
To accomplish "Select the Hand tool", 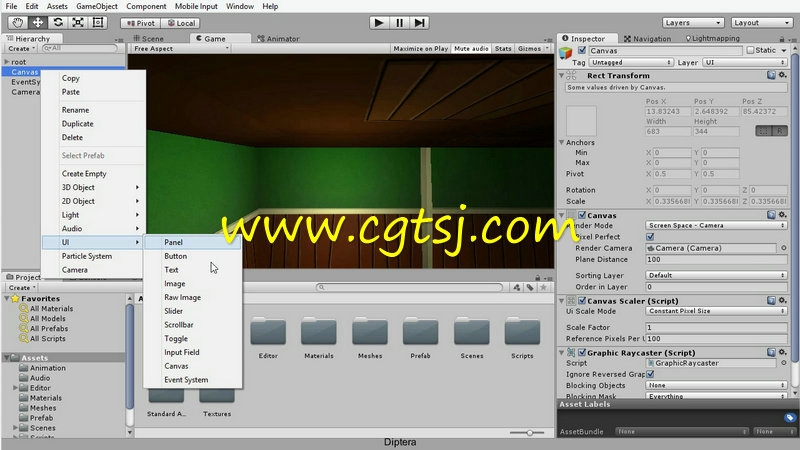I will click(x=18, y=22).
